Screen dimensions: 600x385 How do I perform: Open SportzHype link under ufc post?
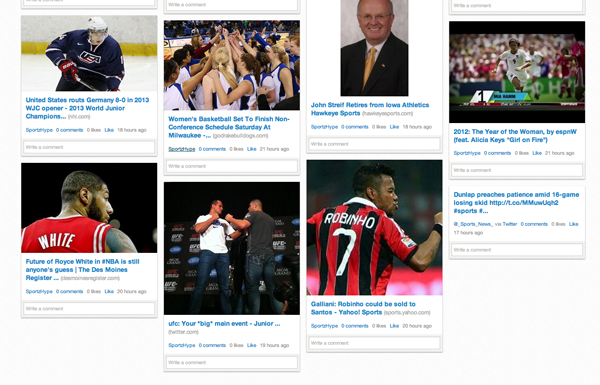click(x=182, y=345)
